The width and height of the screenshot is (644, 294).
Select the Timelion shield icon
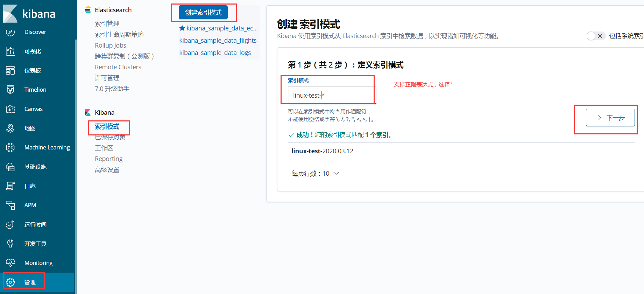[x=10, y=90]
